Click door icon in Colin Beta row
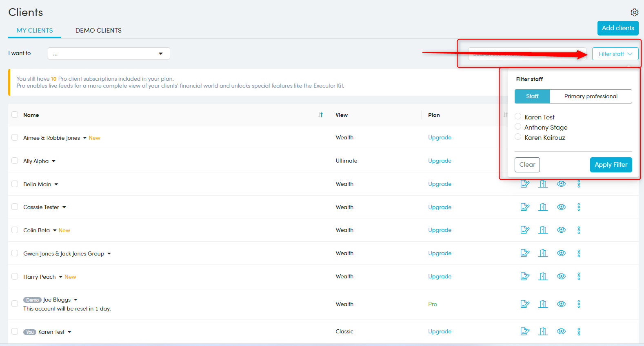The width and height of the screenshot is (644, 346). pyautogui.click(x=543, y=230)
